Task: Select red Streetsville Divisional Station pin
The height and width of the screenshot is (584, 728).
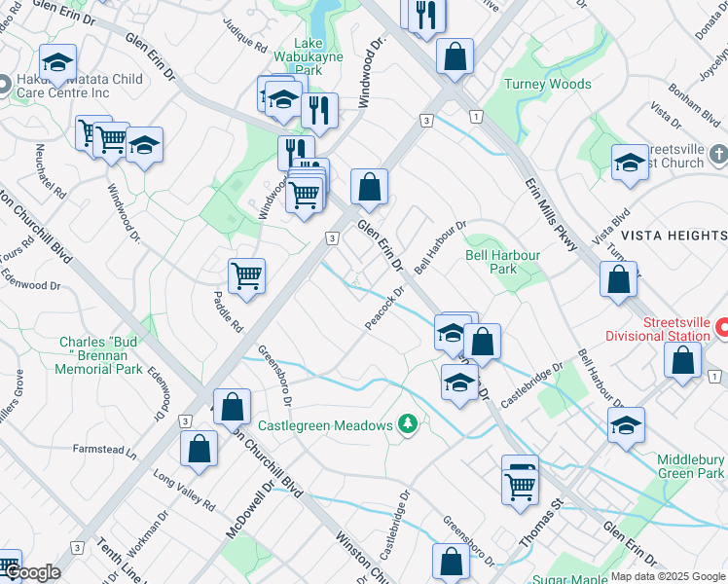Action: coord(722,327)
